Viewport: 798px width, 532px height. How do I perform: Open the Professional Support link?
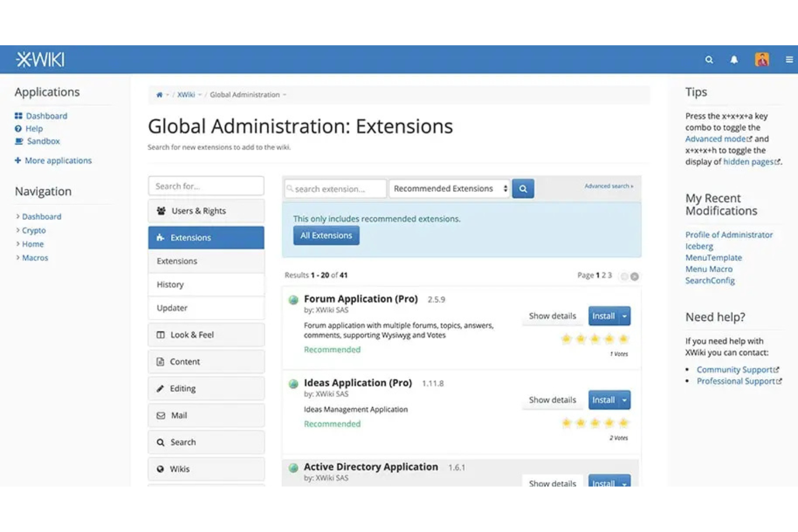pyautogui.click(x=739, y=382)
